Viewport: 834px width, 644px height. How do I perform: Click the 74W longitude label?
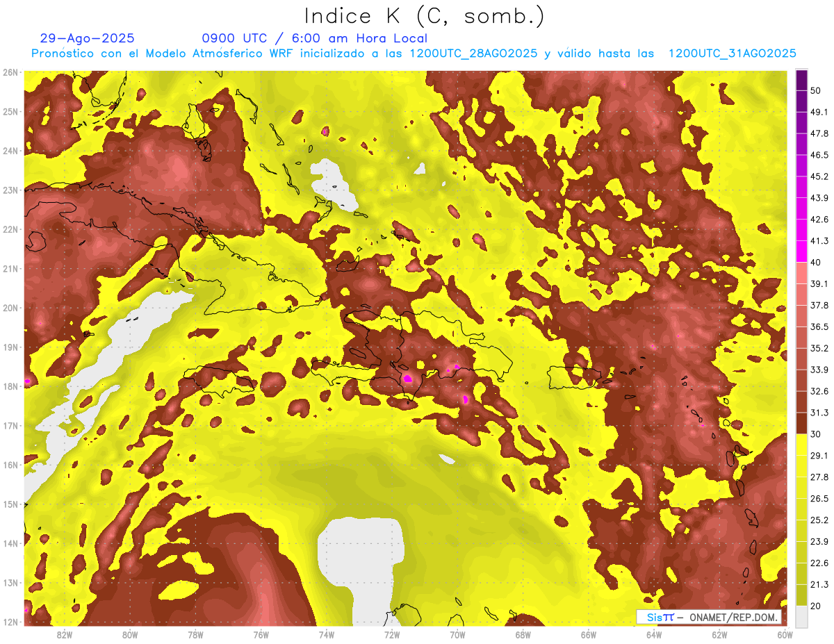[x=327, y=634]
